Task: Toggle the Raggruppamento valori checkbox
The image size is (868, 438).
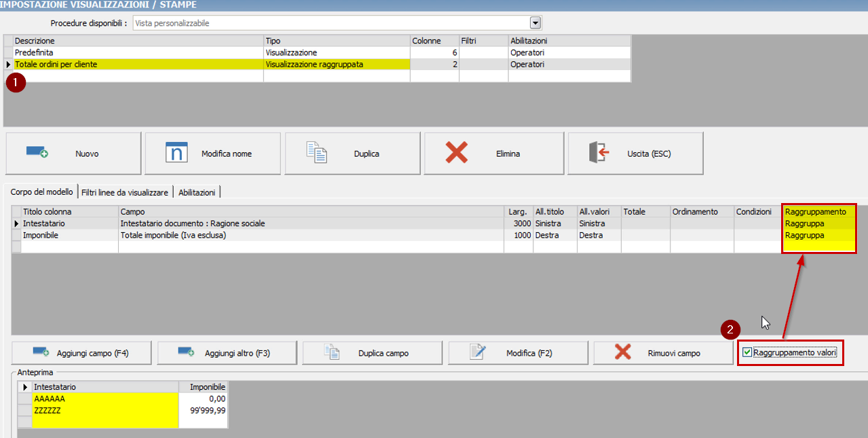Action: (x=747, y=352)
